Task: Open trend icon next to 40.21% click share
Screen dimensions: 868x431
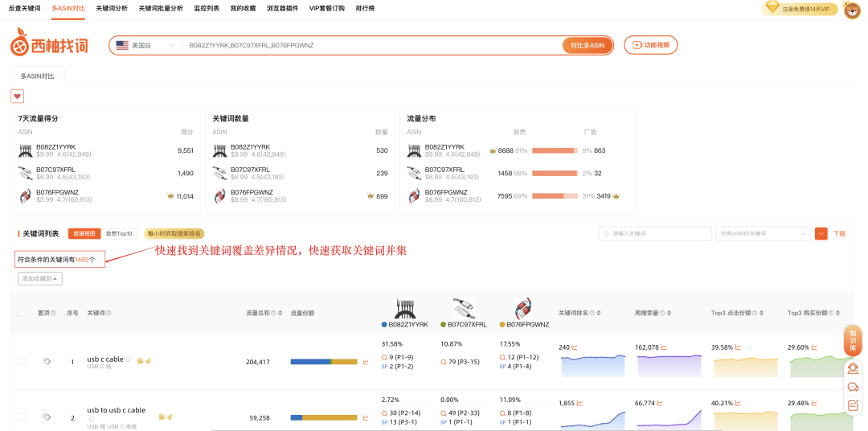Action: 739,403
